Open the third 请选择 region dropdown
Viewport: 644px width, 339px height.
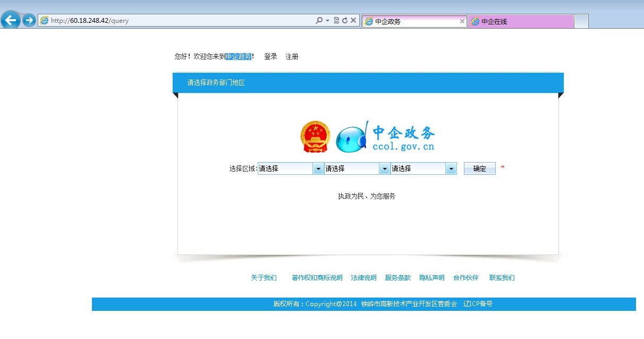coord(423,168)
